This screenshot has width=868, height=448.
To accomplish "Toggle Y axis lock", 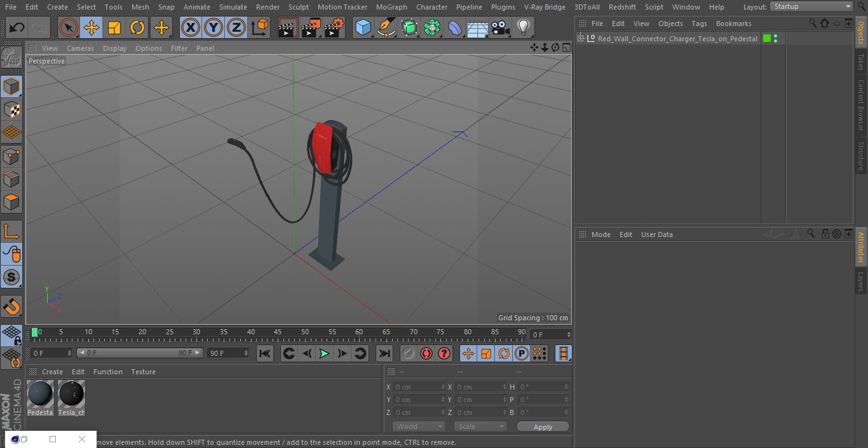I will pos(214,27).
